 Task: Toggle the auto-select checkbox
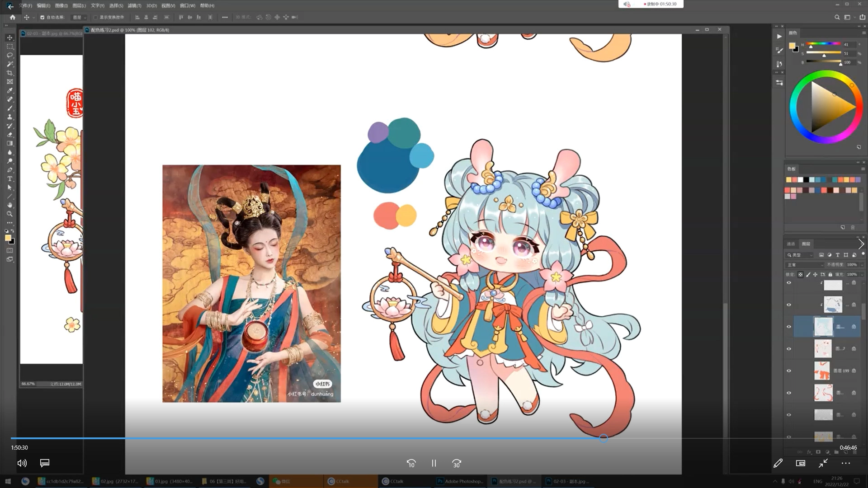[42, 17]
